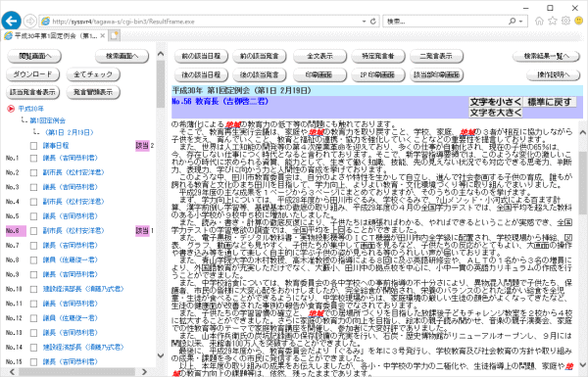This screenshot has width=588, height=377.
Task: Click the browser forward arrow button
Action: [x=30, y=21]
